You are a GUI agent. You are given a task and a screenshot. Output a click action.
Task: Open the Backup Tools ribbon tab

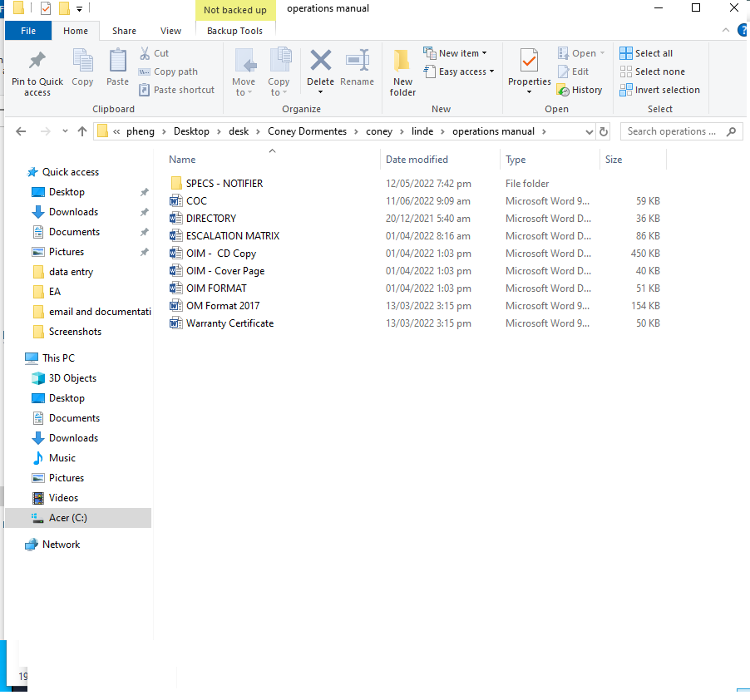pos(235,31)
